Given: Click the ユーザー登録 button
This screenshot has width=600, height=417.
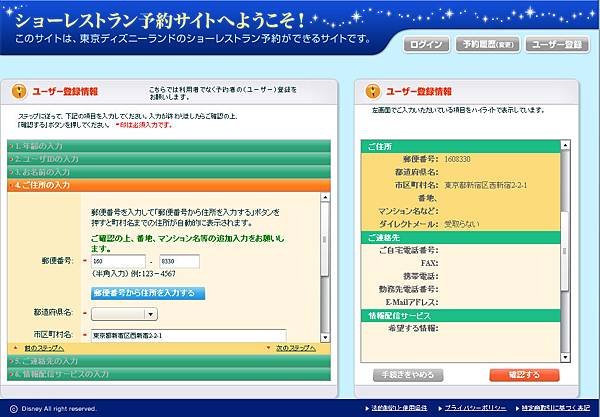Looking at the screenshot, I should tap(558, 44).
